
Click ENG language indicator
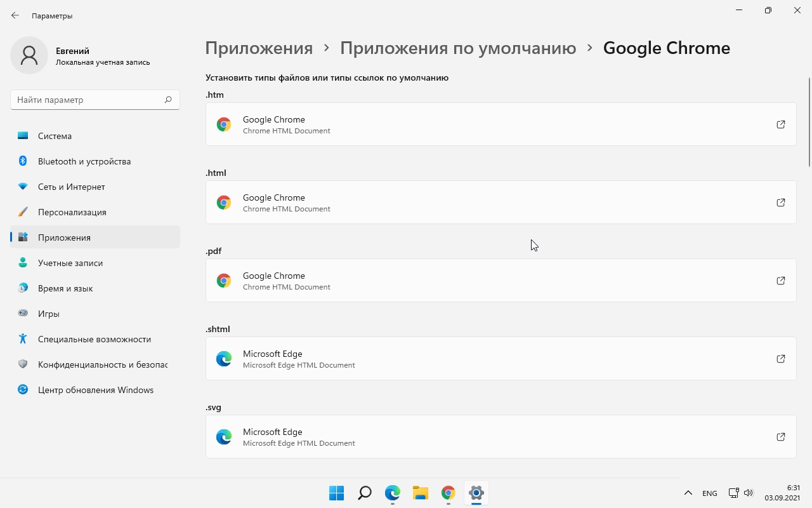(710, 493)
